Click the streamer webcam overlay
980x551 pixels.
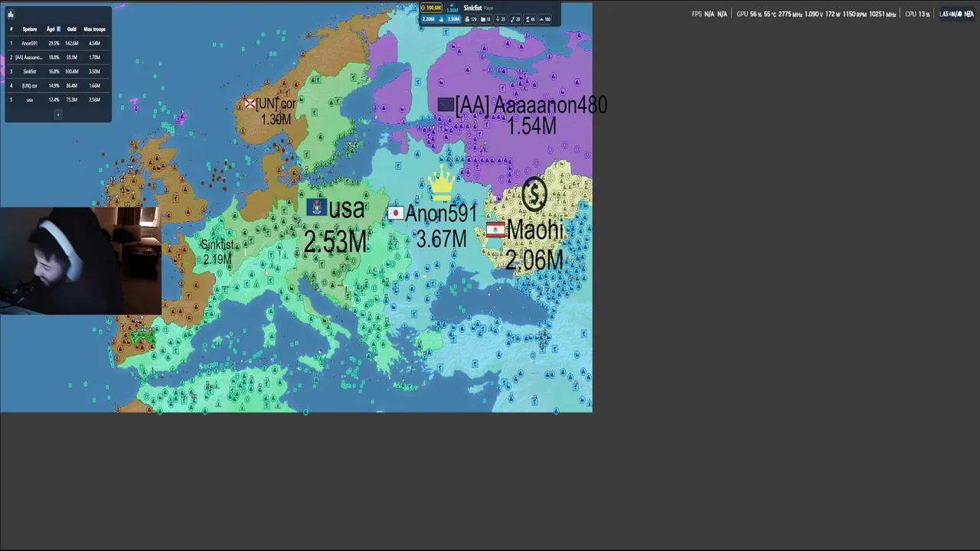[x=80, y=261]
